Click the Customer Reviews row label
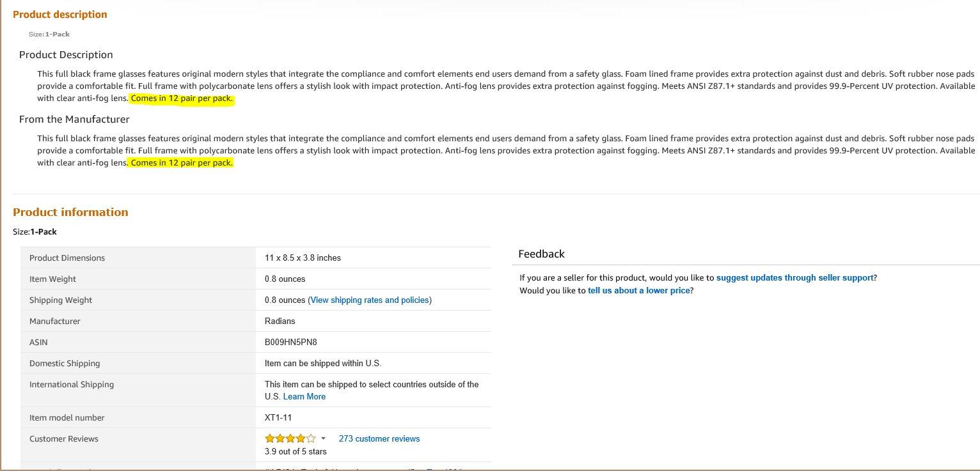 coord(64,438)
